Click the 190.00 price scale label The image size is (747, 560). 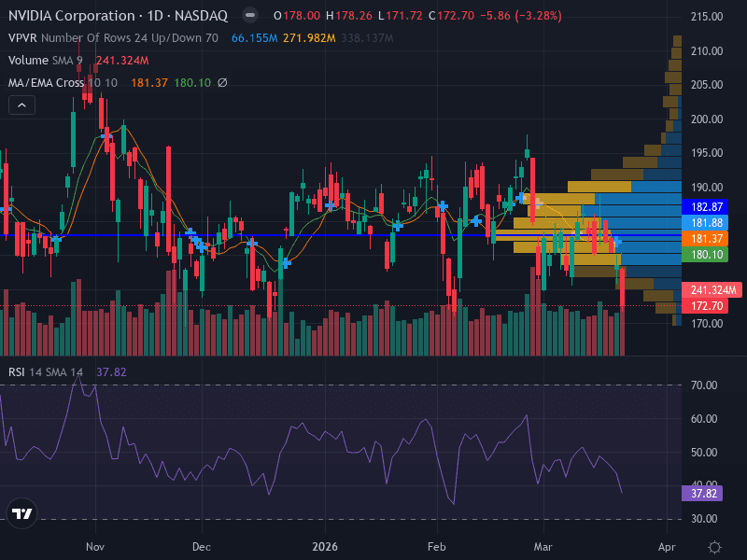click(x=707, y=188)
